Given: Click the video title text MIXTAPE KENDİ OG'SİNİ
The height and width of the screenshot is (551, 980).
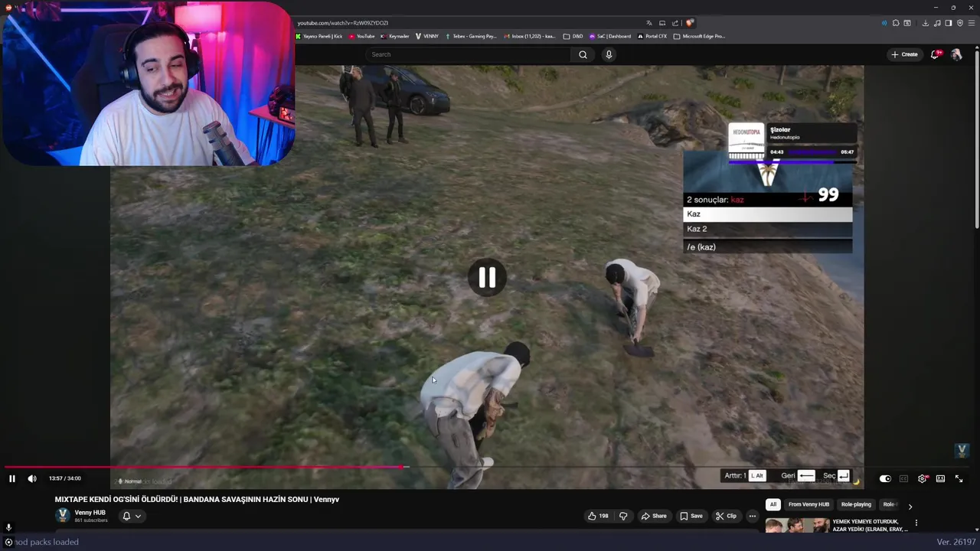Looking at the screenshot, I should pyautogui.click(x=197, y=499).
